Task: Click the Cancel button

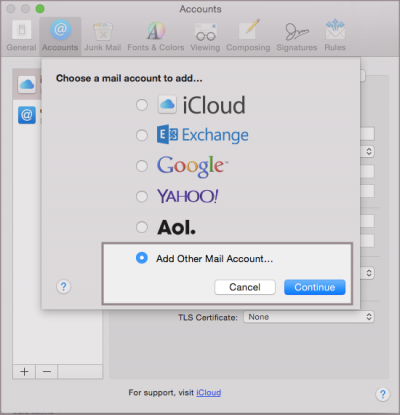Action: click(x=245, y=287)
